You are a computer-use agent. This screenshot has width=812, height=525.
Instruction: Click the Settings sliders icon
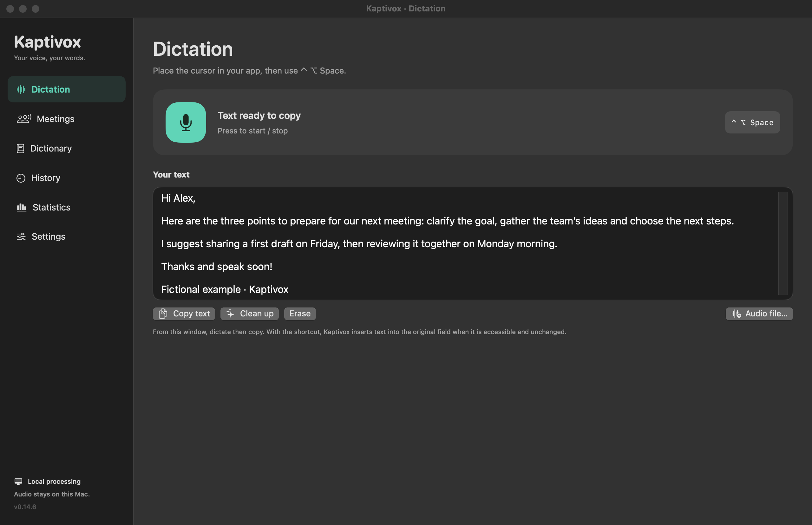coord(21,237)
